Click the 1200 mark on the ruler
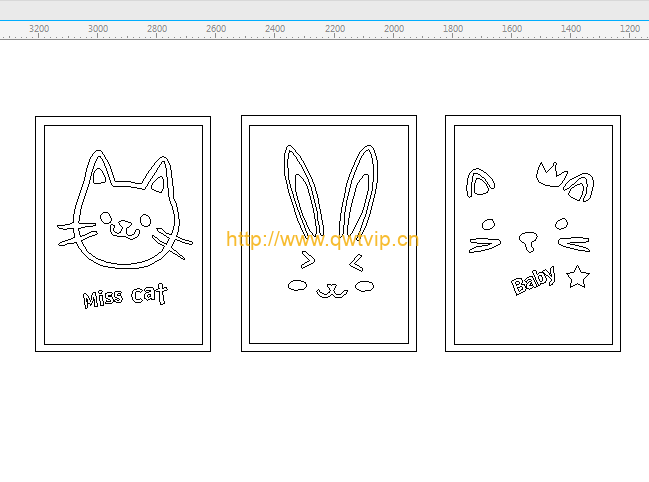 coord(630,29)
